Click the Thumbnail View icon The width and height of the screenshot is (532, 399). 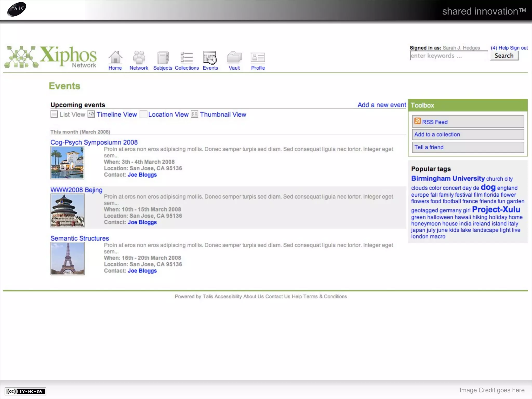click(195, 114)
